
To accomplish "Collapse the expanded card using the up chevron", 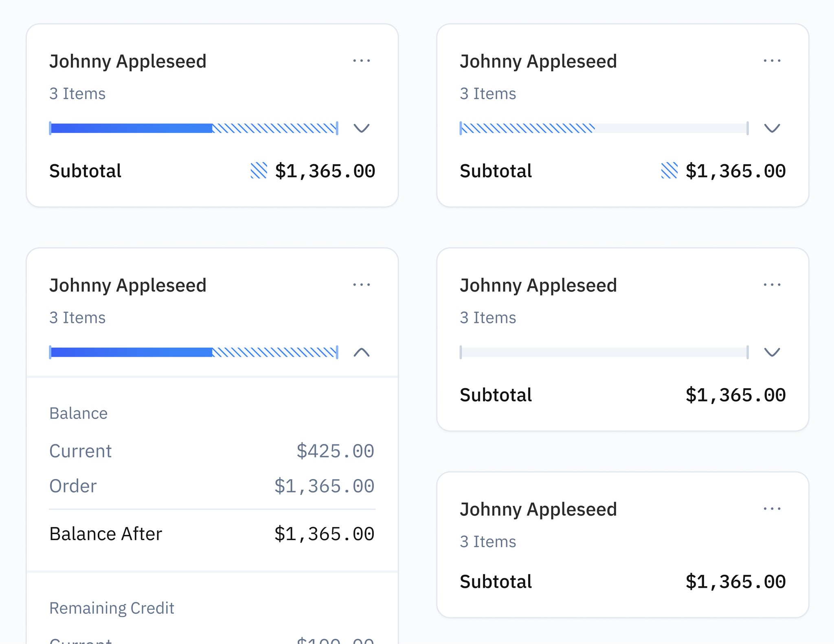I will point(361,352).
